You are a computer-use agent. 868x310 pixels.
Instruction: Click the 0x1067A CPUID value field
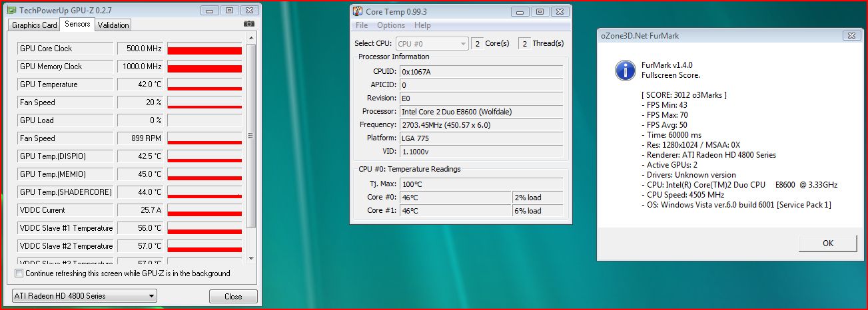[480, 72]
